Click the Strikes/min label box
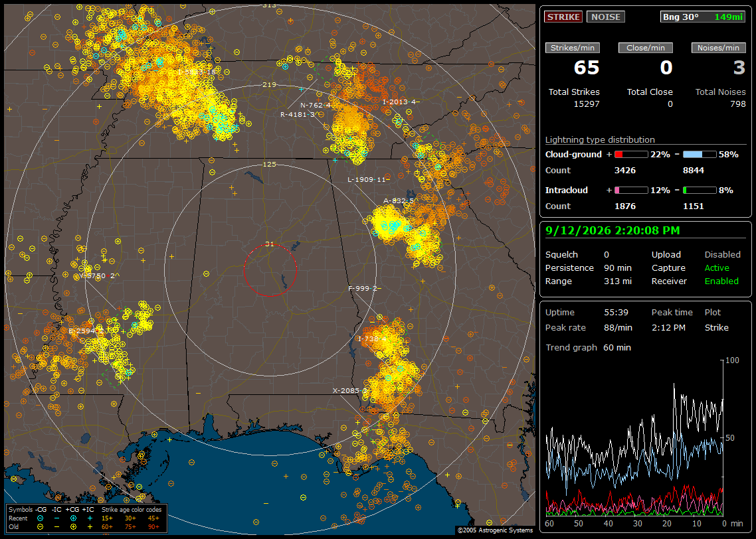 [x=573, y=48]
